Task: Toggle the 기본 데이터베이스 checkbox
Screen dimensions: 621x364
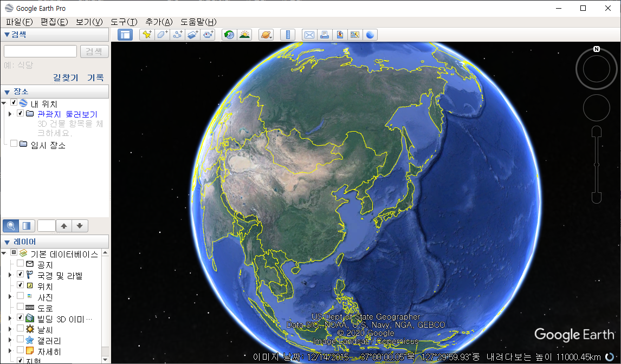Action: [x=14, y=252]
